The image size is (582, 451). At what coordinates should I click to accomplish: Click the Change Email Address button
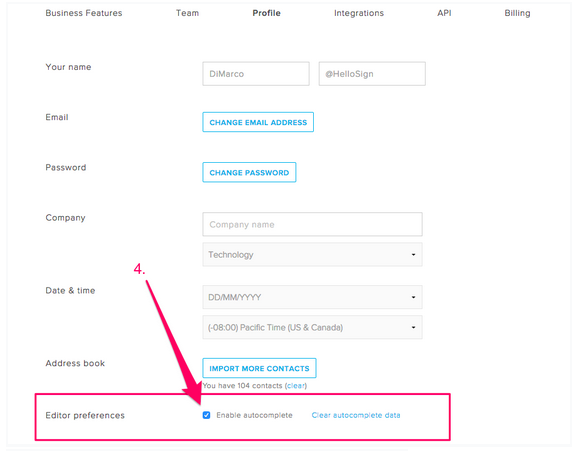click(258, 122)
